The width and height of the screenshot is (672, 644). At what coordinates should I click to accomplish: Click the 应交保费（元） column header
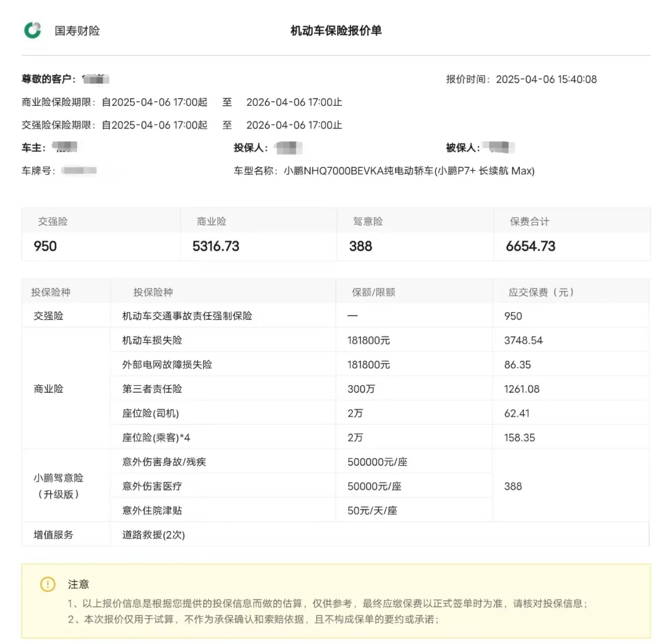(x=541, y=292)
